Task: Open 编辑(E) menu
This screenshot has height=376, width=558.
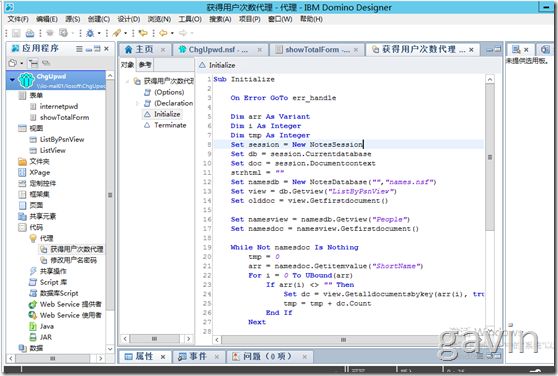Action: 47,19
